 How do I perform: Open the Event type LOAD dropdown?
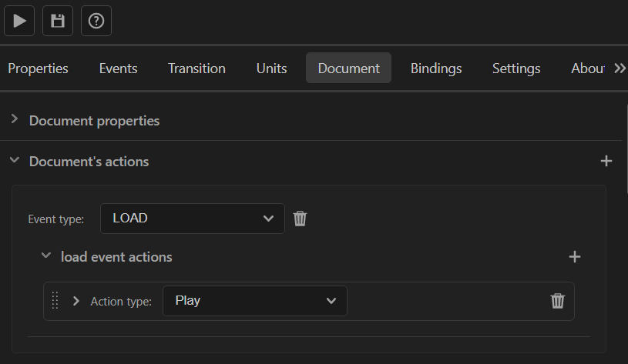pos(192,219)
